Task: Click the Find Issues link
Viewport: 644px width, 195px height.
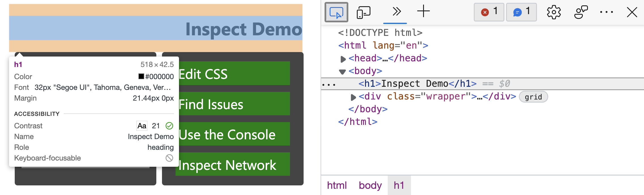Action: pos(234,104)
